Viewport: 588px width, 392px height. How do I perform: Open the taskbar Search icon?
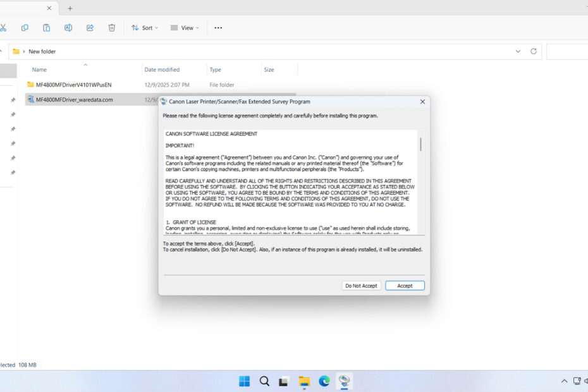tap(264, 381)
